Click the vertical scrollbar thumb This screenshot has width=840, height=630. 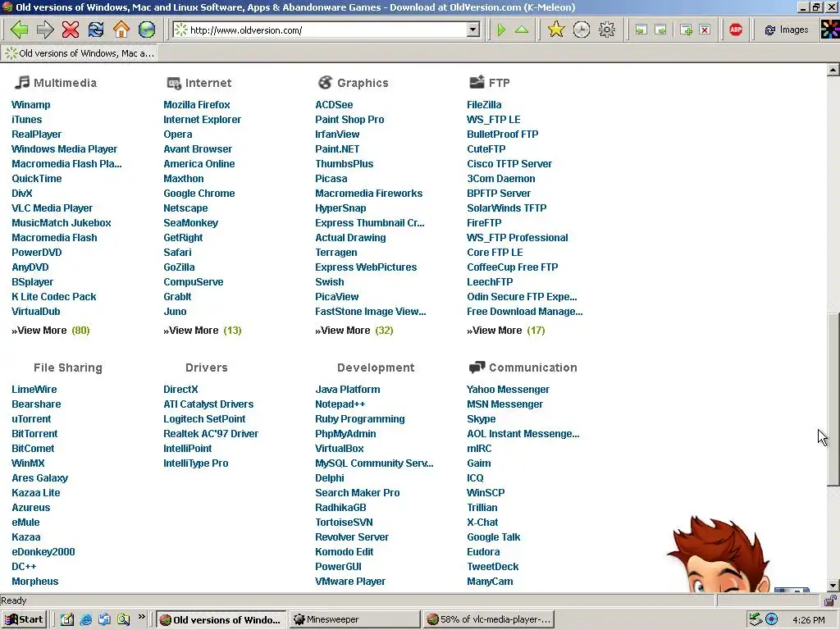click(833, 399)
